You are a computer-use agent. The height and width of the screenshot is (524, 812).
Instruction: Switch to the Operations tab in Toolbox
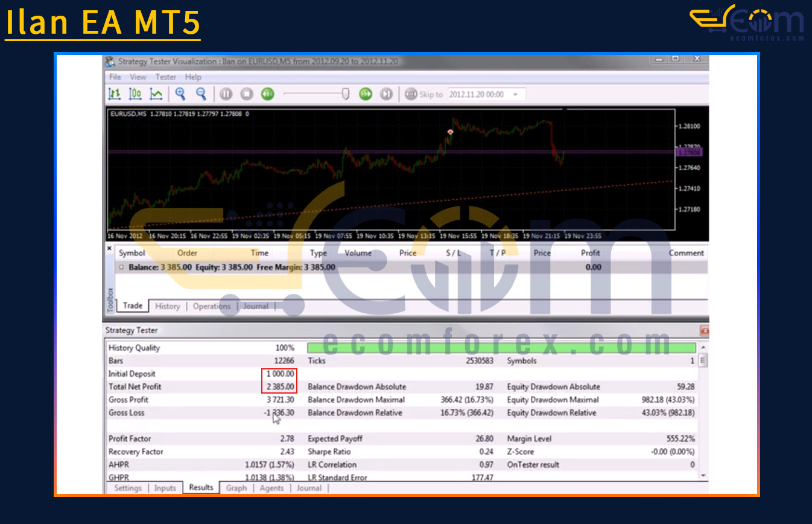pyautogui.click(x=212, y=306)
